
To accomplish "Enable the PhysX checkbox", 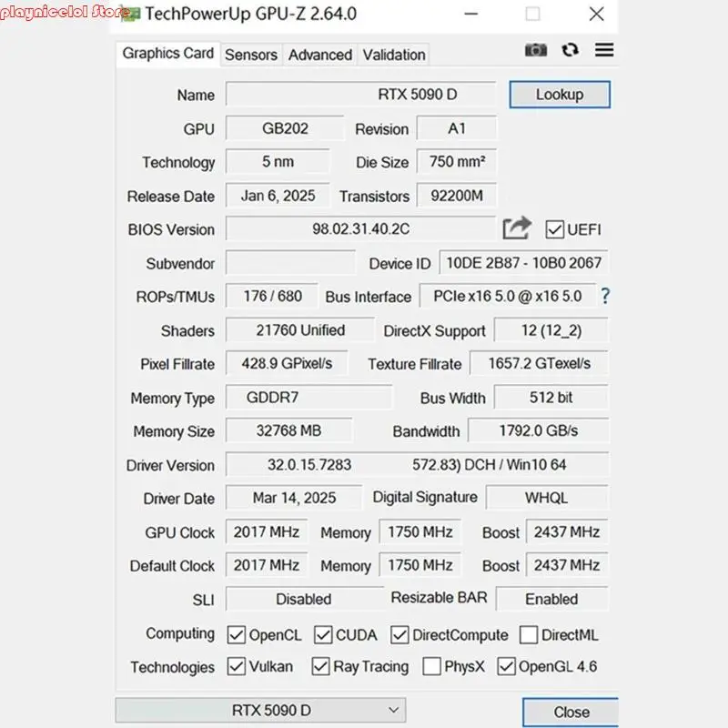I will 431,666.
